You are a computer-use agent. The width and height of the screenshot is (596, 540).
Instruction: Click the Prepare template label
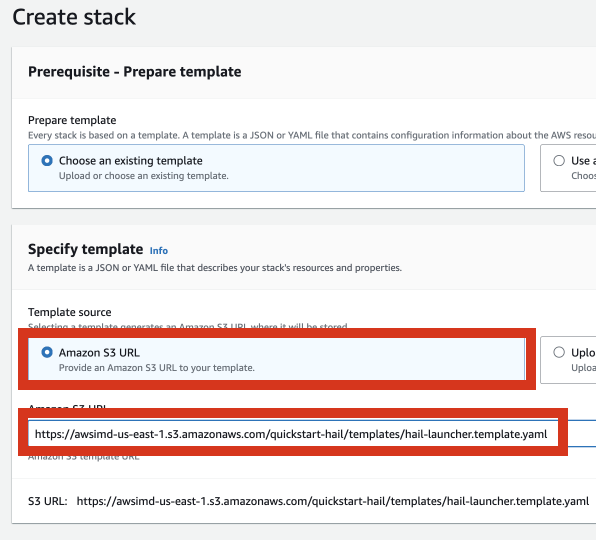pyautogui.click(x=72, y=120)
